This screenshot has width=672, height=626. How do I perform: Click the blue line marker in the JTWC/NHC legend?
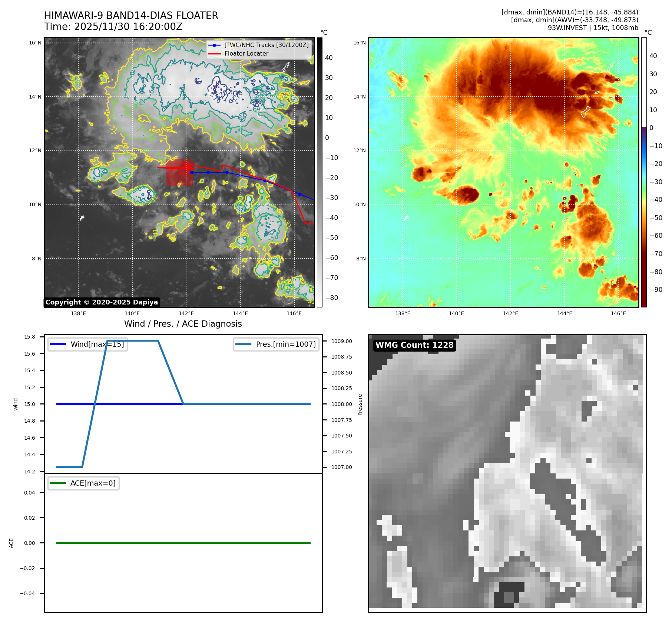214,45
